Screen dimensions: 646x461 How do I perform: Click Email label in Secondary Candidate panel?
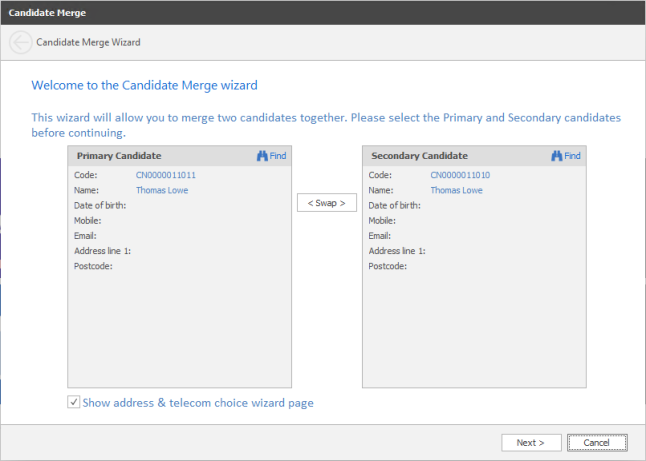[x=381, y=236]
